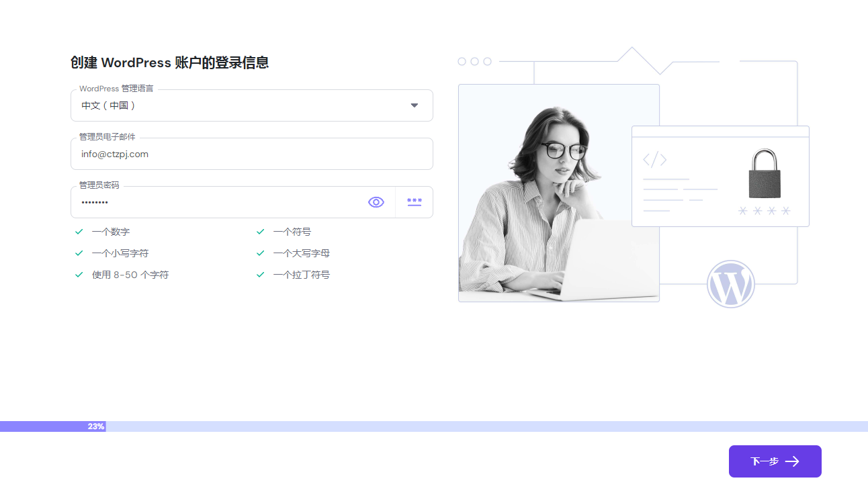Viewport: 868px width, 499px height.
Task: Click the code brackets icon in illustration
Action: tap(654, 160)
